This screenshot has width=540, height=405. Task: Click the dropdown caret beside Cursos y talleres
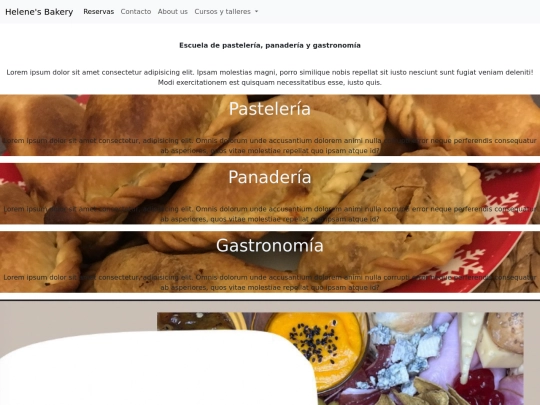click(x=256, y=12)
